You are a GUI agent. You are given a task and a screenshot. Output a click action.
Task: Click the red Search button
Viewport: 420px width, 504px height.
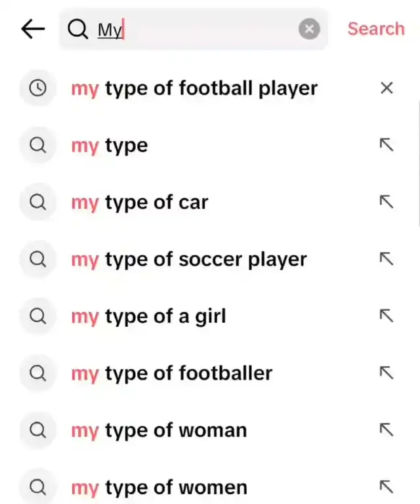(376, 29)
